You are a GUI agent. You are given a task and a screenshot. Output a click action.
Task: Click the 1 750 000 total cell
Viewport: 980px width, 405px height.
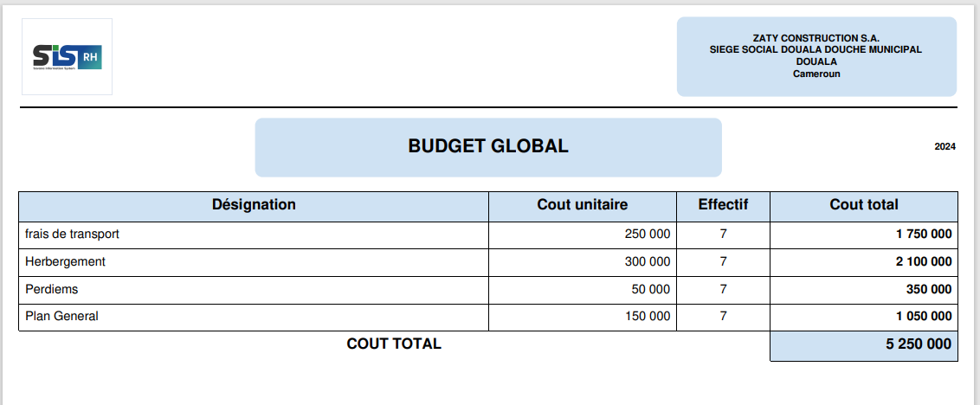[864, 235]
